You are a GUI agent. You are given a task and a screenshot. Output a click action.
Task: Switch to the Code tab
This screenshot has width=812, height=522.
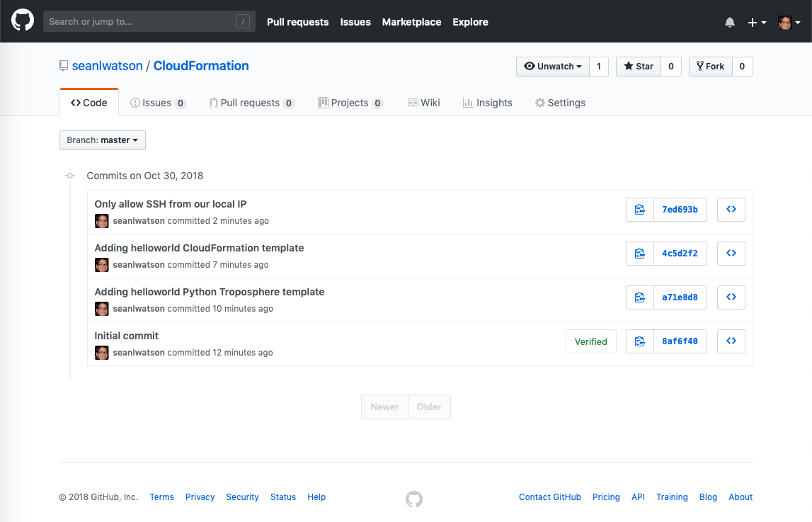[89, 103]
